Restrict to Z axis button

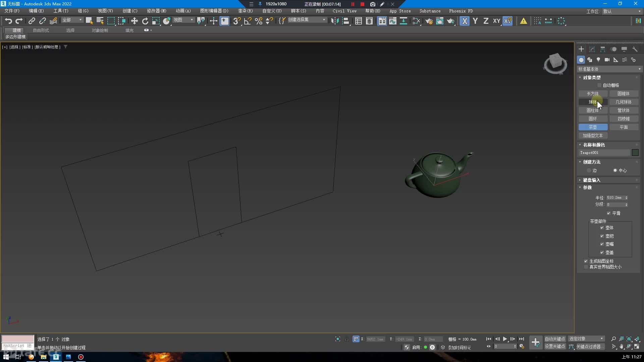486,21
